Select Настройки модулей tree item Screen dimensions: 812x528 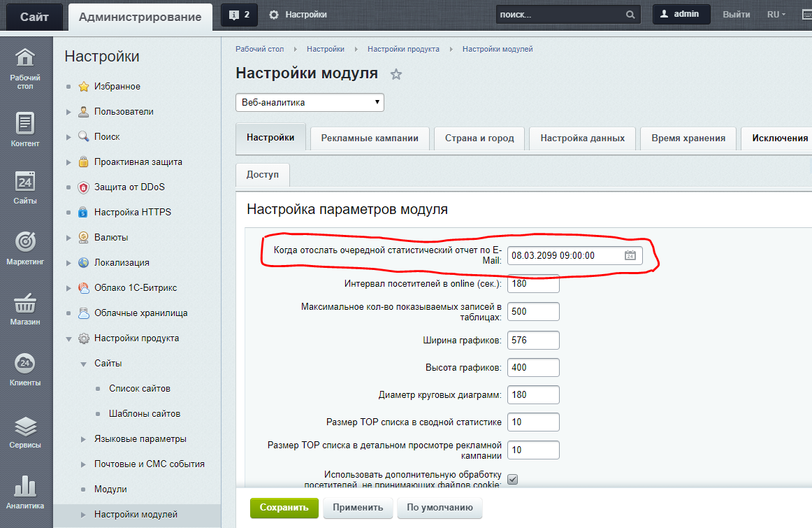(137, 515)
